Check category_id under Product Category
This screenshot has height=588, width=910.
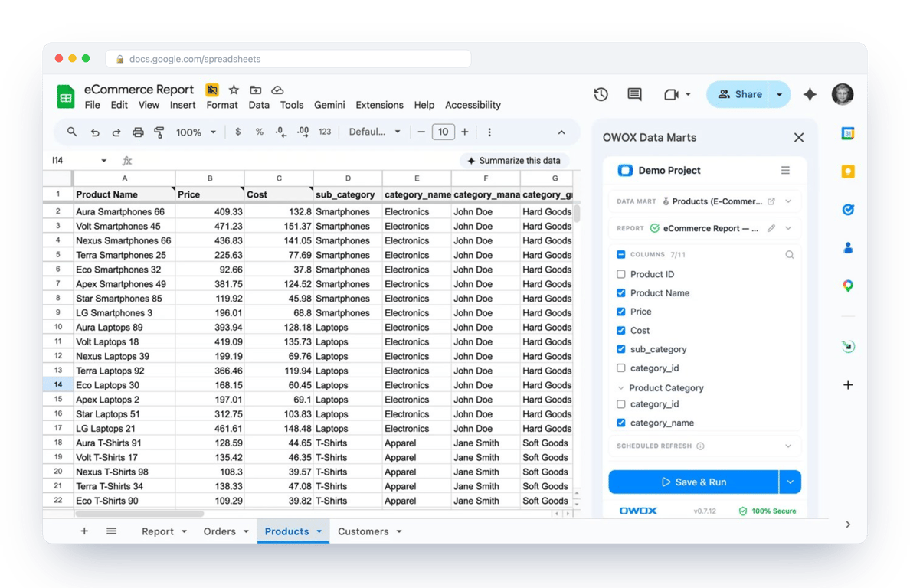(621, 404)
